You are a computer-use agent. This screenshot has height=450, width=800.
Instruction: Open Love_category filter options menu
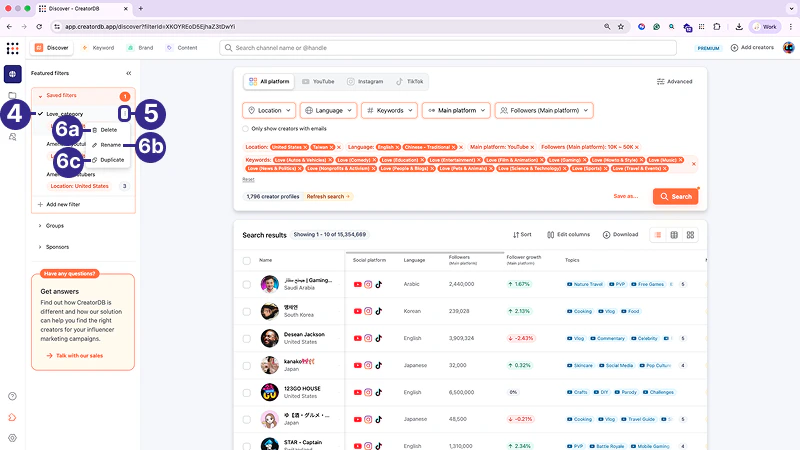pos(124,113)
